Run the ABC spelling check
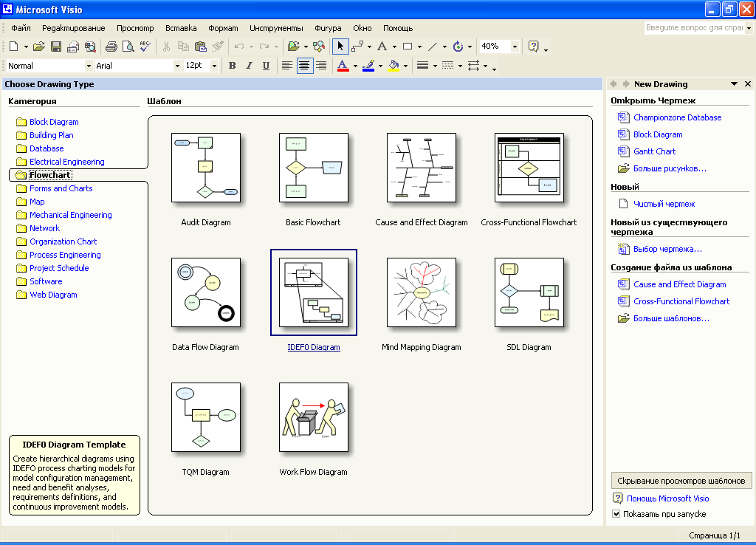 click(x=145, y=47)
